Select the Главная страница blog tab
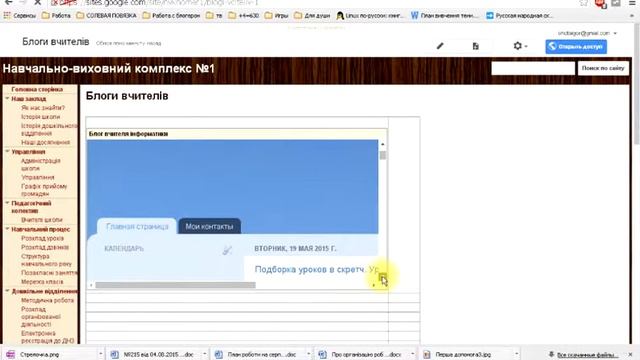 137,227
